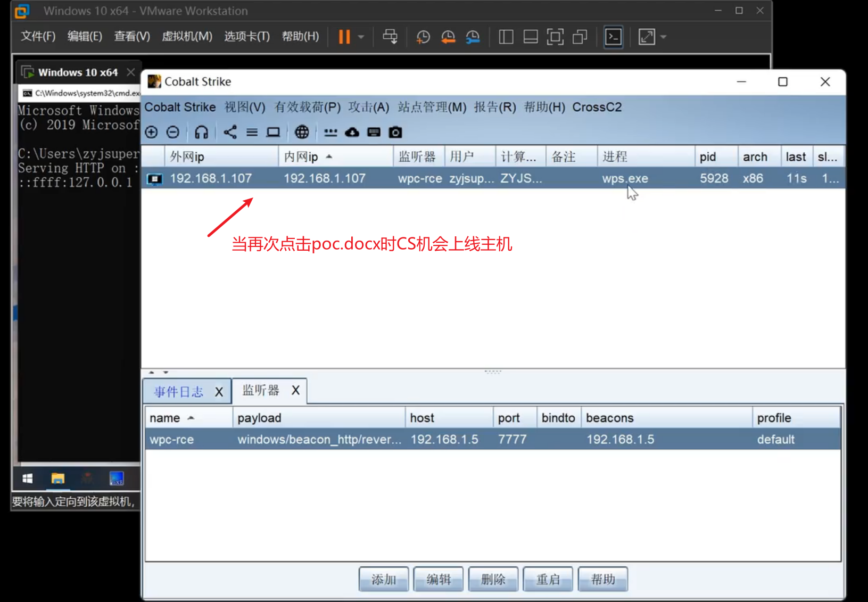Open the screenshots camera icon
The image size is (868, 602).
coord(395,132)
